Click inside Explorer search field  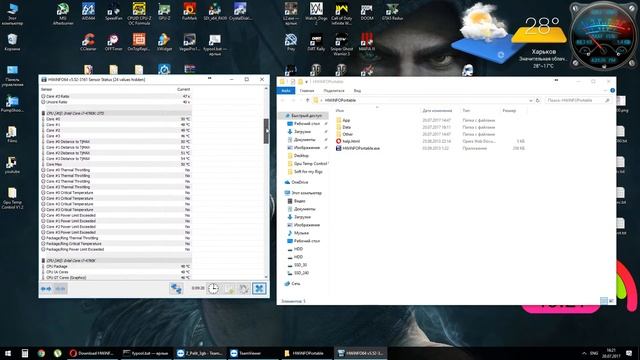click(x=578, y=100)
